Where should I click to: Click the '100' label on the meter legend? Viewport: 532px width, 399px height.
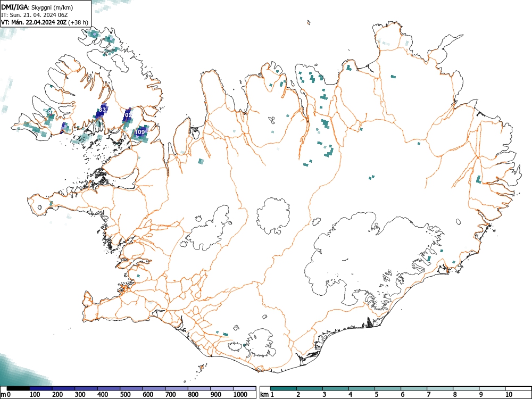click(x=35, y=395)
